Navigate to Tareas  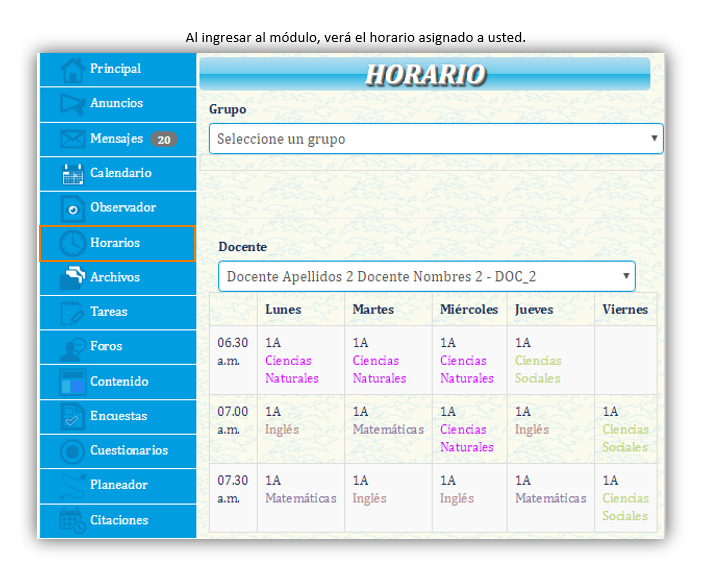[118, 313]
